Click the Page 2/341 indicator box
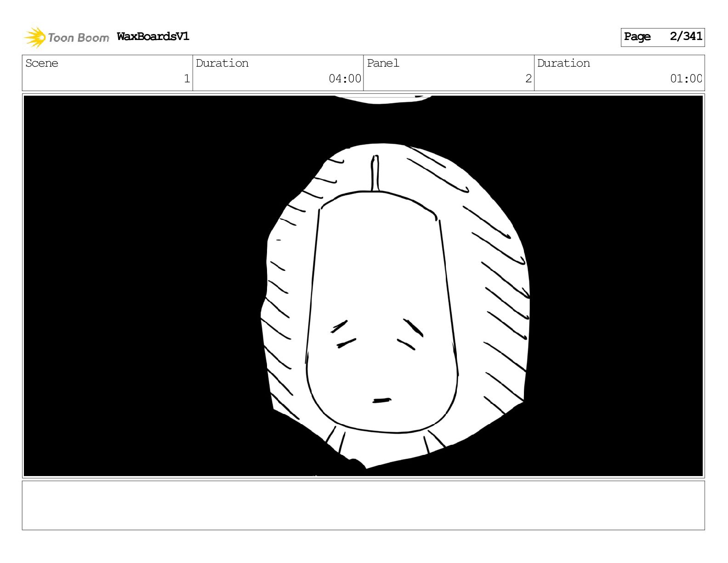The width and height of the screenshot is (728, 563). pyautogui.click(x=662, y=37)
